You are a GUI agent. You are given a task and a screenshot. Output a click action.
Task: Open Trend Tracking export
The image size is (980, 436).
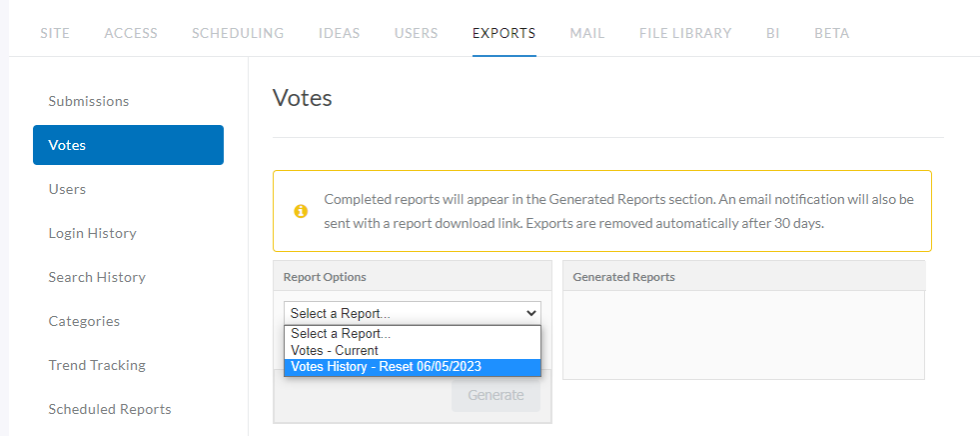[x=97, y=365]
